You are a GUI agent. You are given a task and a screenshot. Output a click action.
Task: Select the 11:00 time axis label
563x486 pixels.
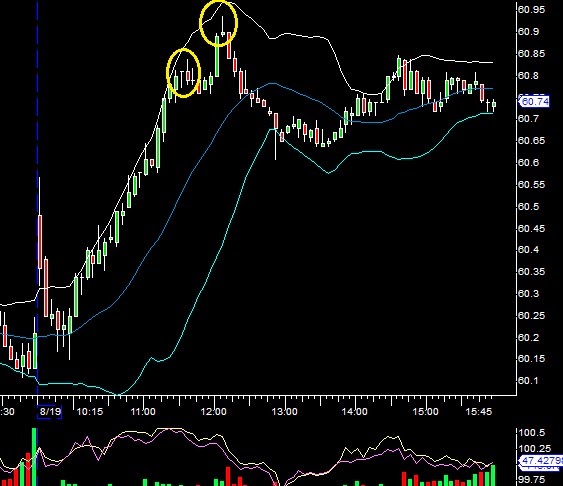tap(143, 412)
